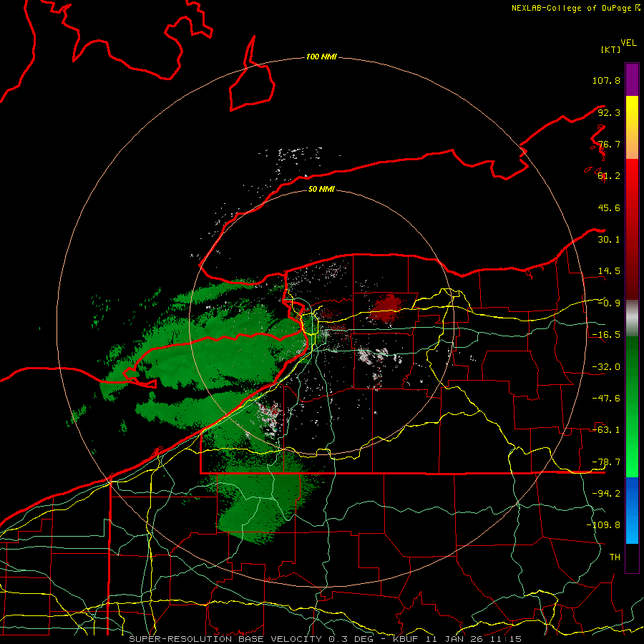This screenshot has height=644, width=644.
Task: Click the 45.6 legend value
Action: (x=609, y=208)
